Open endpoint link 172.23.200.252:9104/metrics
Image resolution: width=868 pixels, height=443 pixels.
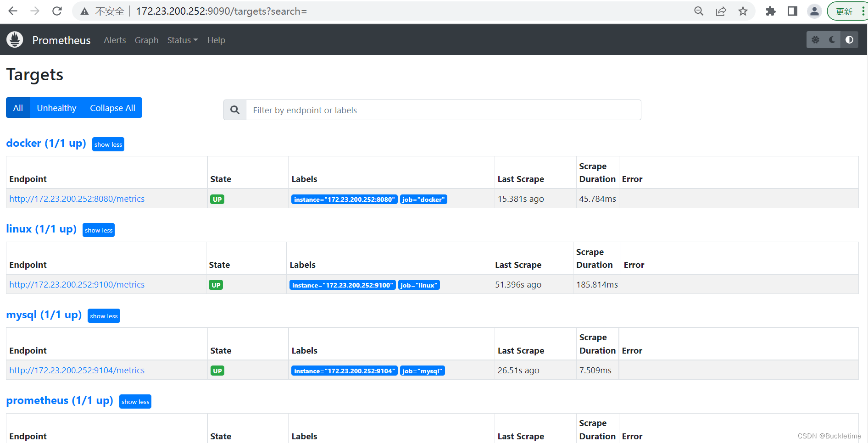pos(77,370)
